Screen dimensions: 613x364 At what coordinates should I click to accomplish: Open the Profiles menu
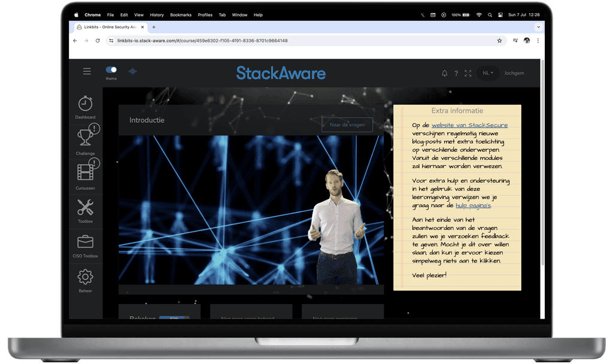click(205, 15)
